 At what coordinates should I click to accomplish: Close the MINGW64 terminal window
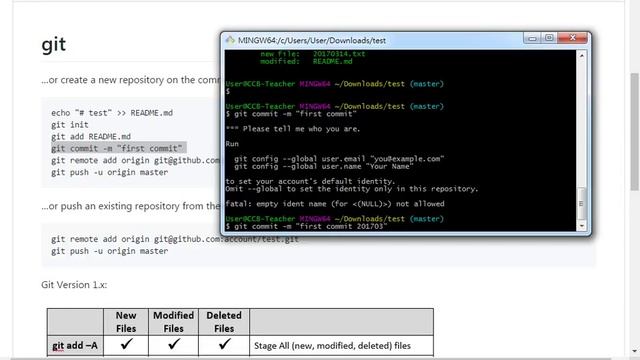573,38
